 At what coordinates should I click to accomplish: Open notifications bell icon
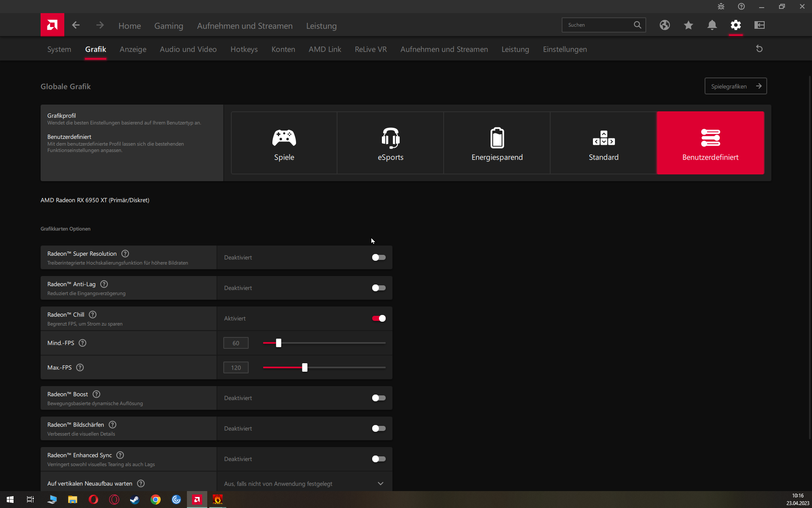coord(712,25)
